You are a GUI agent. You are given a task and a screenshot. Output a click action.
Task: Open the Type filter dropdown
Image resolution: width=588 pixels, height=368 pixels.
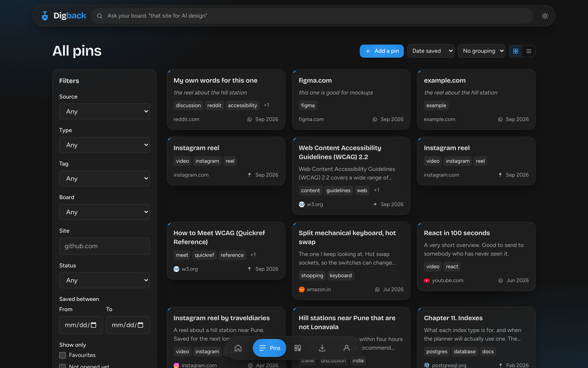(x=105, y=145)
